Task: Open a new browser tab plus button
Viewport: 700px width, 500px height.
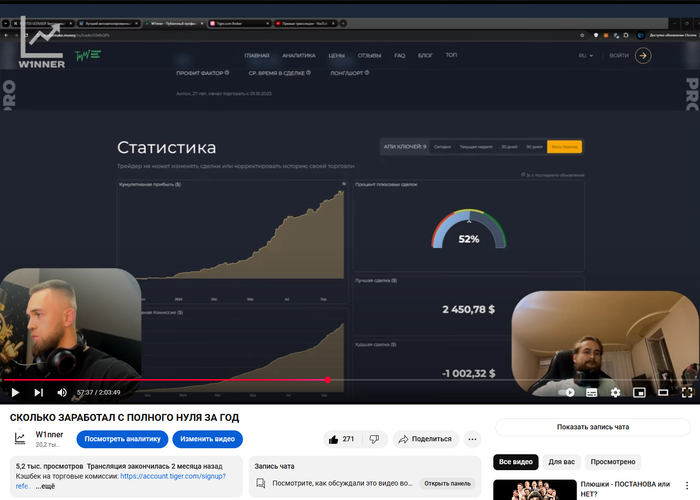Action: (x=343, y=23)
